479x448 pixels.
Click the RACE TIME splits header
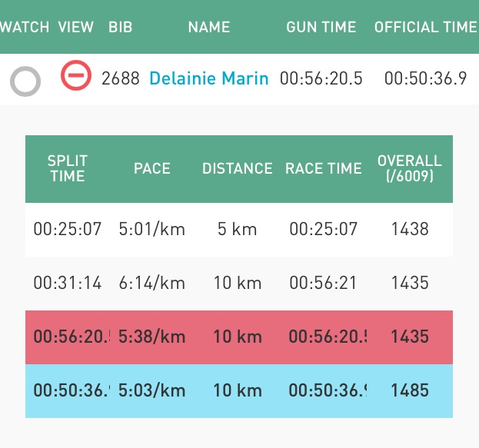click(x=323, y=168)
